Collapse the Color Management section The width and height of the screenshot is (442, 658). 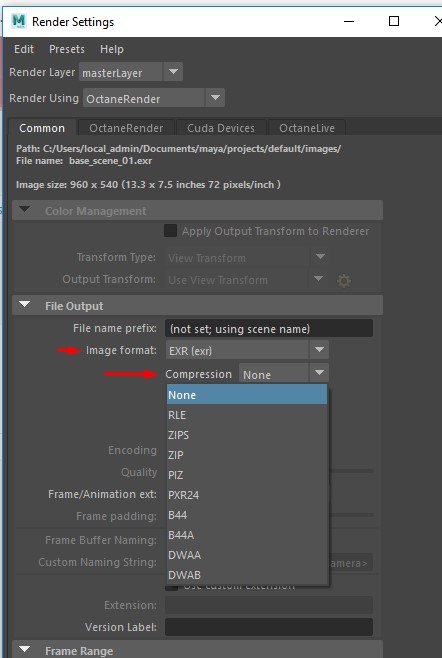pyautogui.click(x=25, y=209)
